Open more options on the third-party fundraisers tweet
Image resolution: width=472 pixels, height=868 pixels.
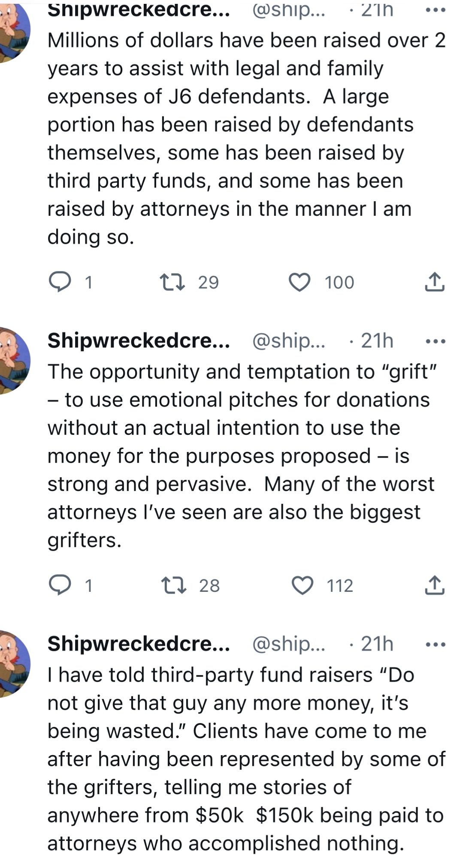coord(436,644)
